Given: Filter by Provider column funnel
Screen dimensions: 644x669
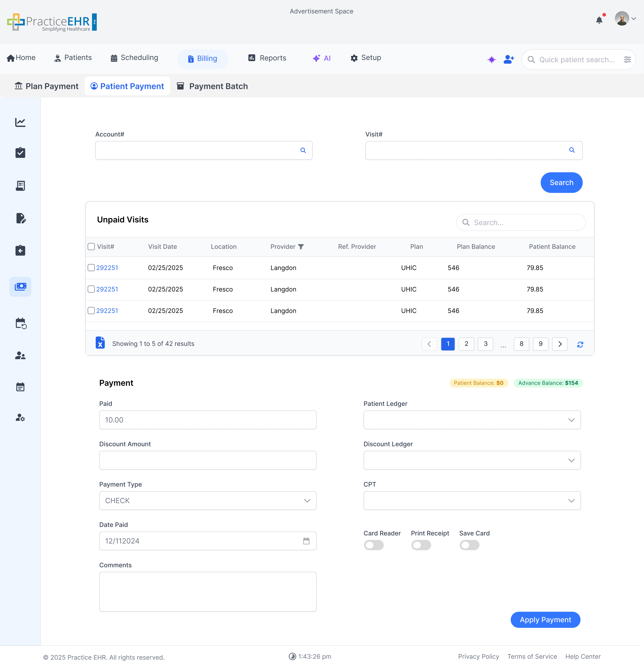Looking at the screenshot, I should [x=301, y=246].
